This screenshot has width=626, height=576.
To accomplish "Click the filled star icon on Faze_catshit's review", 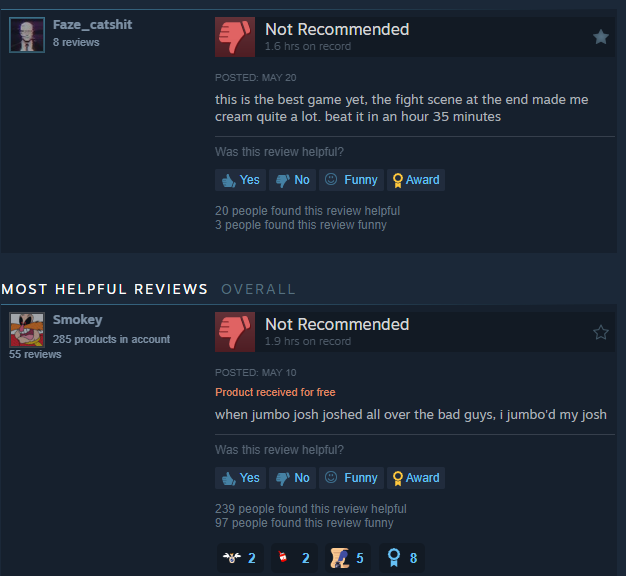I will click(600, 37).
